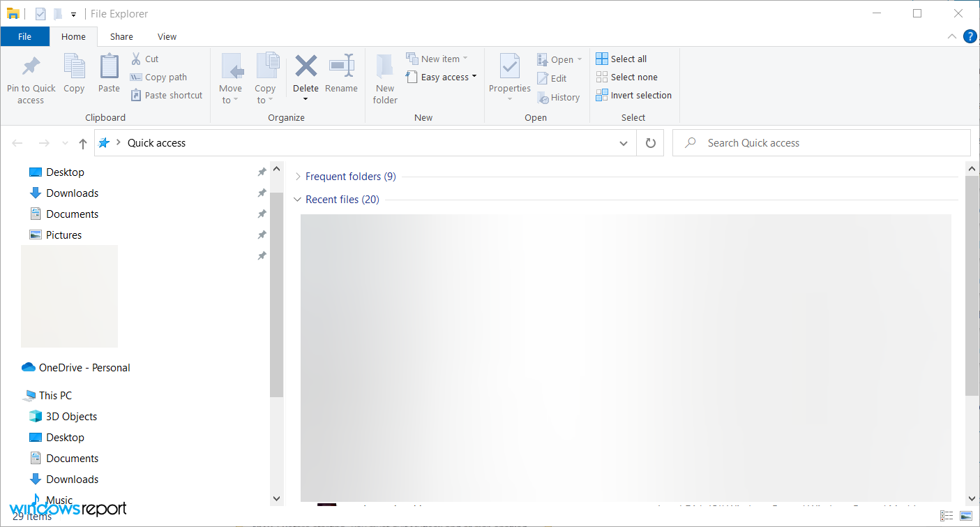Open the Help question mark icon
Viewport: 980px width, 527px height.
pos(970,36)
